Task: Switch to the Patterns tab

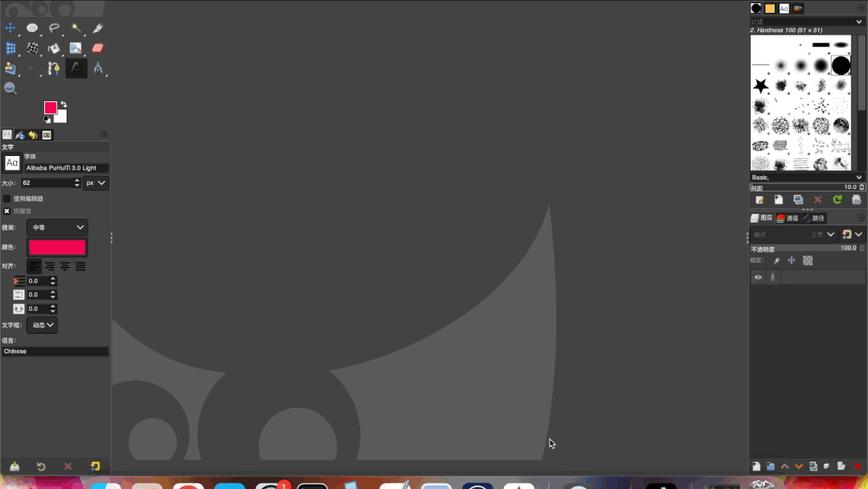Action: [770, 8]
